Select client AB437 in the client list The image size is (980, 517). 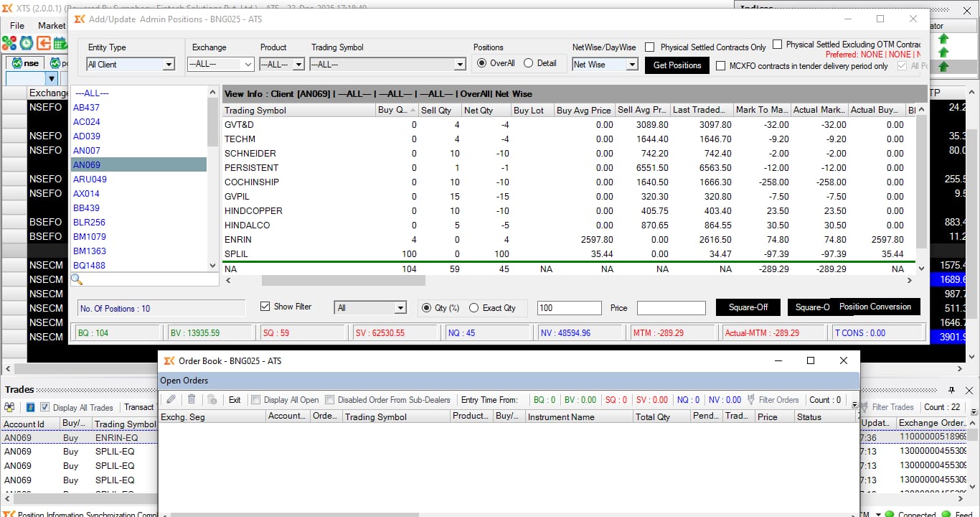pyautogui.click(x=138, y=108)
